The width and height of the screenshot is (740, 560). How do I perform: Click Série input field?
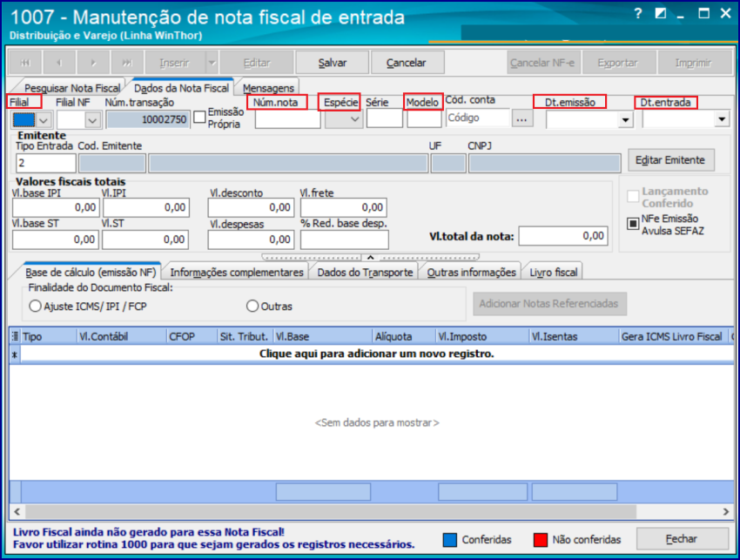click(x=385, y=118)
